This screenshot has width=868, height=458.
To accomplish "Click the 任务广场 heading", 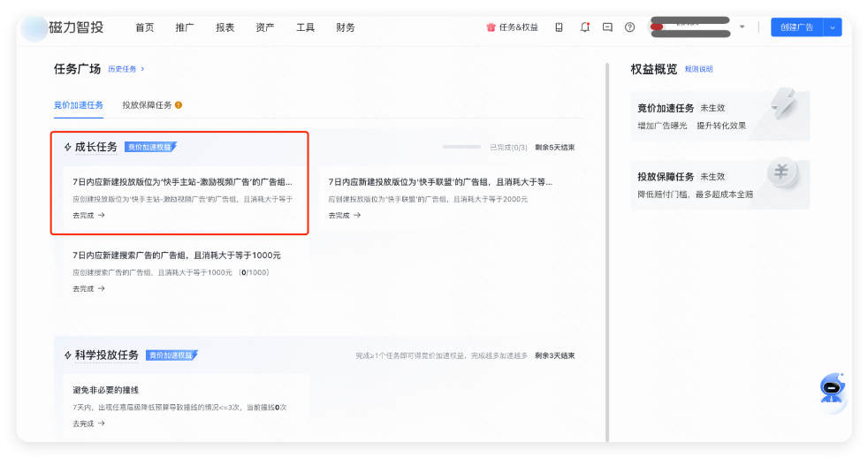I will click(77, 69).
